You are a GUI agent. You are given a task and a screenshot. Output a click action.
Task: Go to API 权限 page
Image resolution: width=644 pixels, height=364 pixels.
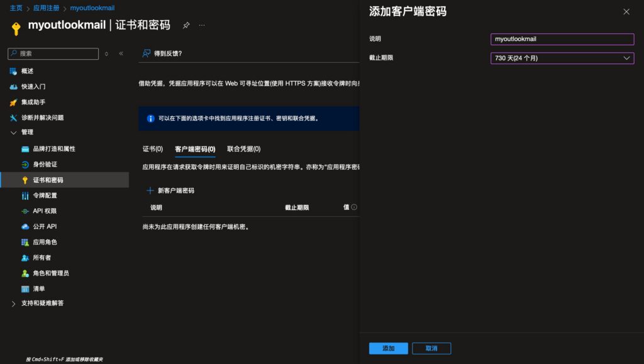click(x=44, y=211)
